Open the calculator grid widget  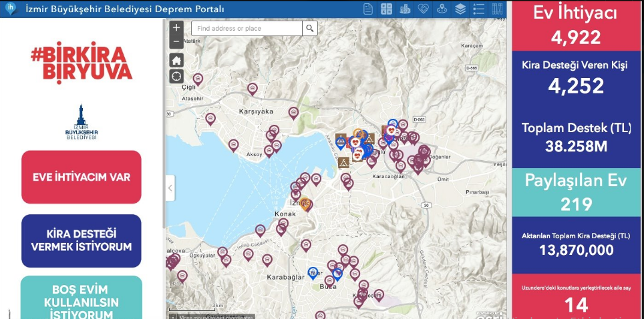pos(387,9)
